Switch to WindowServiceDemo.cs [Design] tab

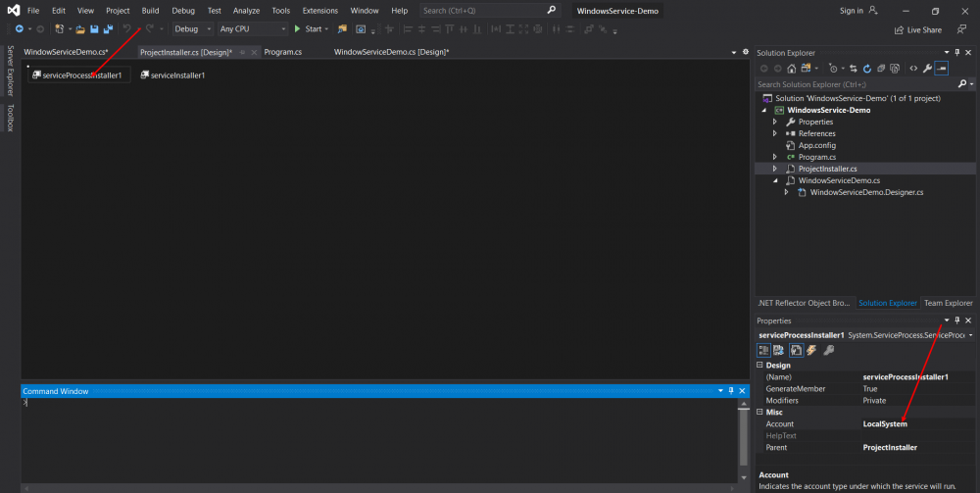[x=391, y=52]
